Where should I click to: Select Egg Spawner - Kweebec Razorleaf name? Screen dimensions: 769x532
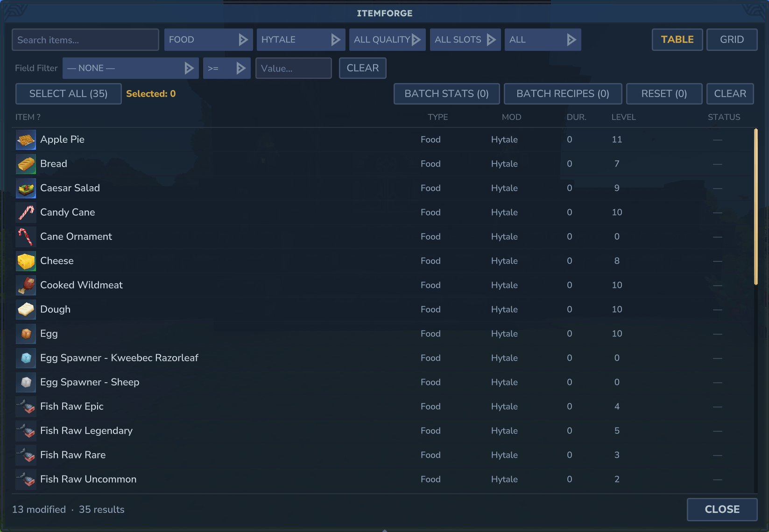click(119, 358)
